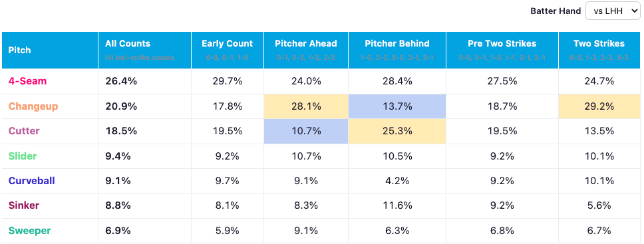Select the Changeup pitch label
Viewport: 644px width, 244px height.
[x=33, y=106]
